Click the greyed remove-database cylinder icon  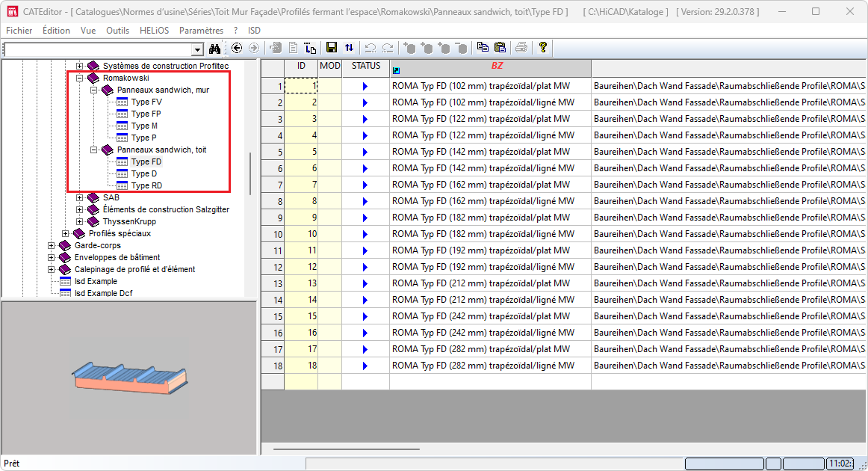461,48
